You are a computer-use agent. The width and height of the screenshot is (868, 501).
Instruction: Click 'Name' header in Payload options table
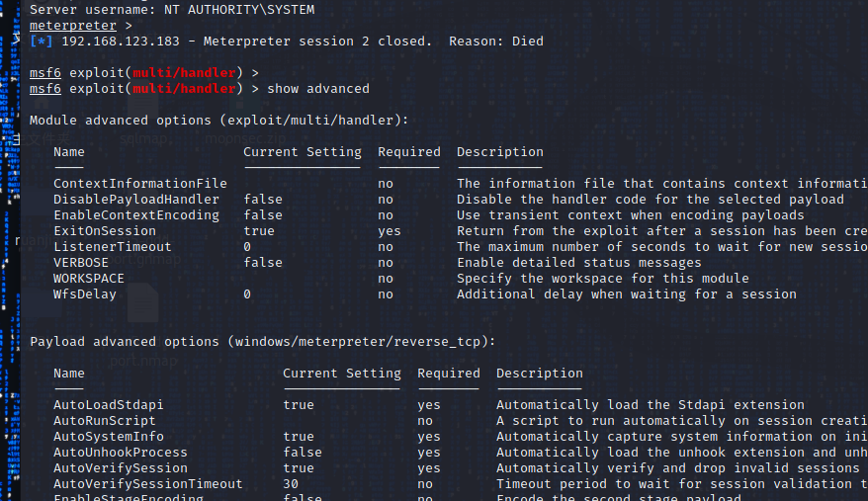pyautogui.click(x=69, y=374)
